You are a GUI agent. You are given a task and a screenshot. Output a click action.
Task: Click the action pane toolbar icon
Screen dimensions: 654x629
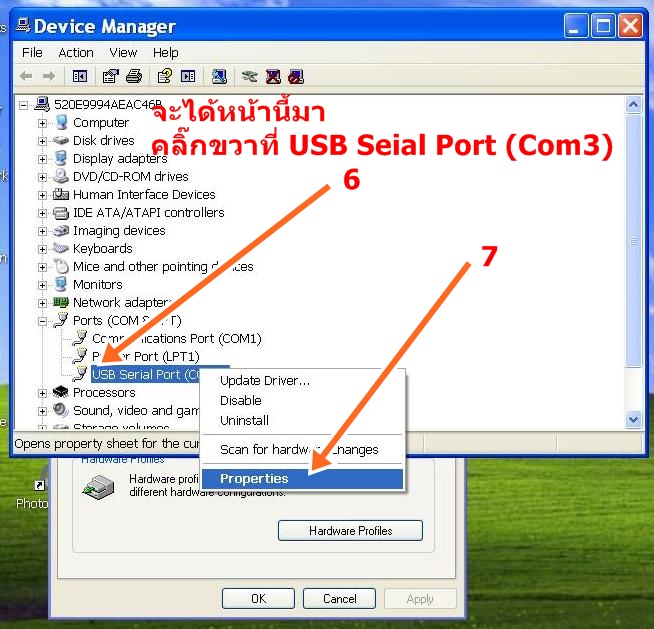coord(188,76)
